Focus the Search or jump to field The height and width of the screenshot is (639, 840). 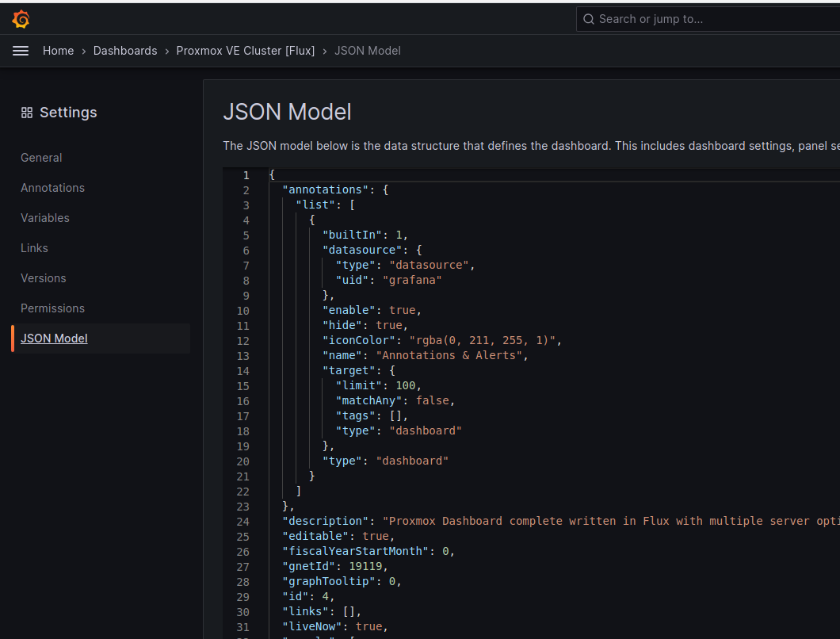(x=708, y=19)
